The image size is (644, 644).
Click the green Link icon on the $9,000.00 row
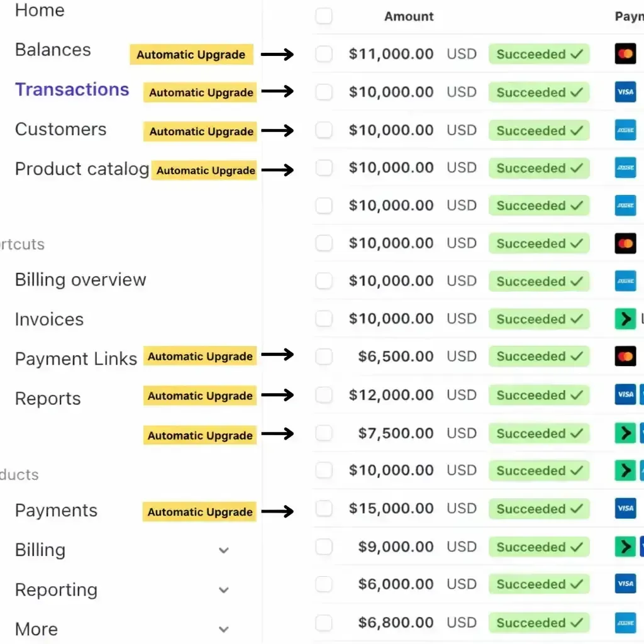625,547
